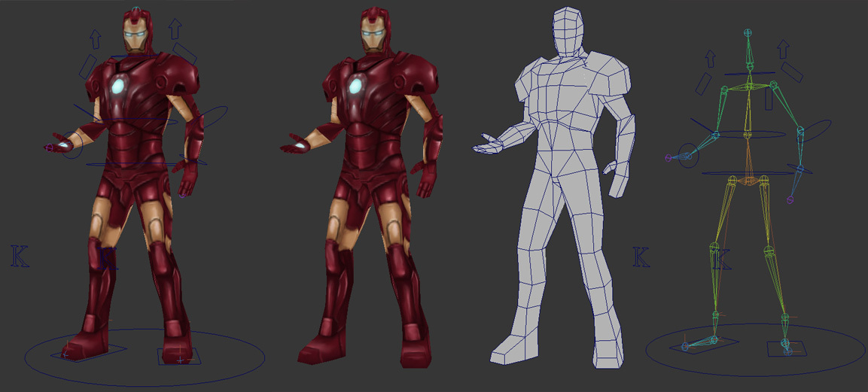Select the head of the grey wireframe model

568,32
